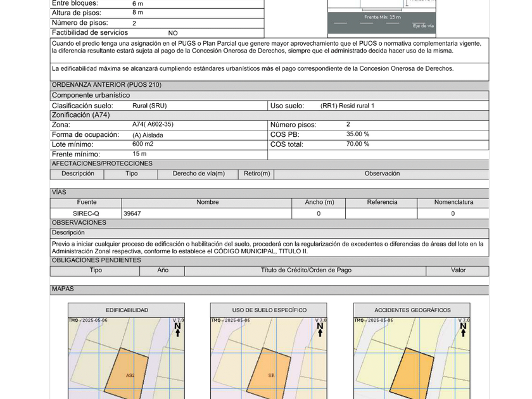532x399 pixels.
Task: Click the AFECTACIONES/PROTECCIONES section header
Action: [102, 163]
